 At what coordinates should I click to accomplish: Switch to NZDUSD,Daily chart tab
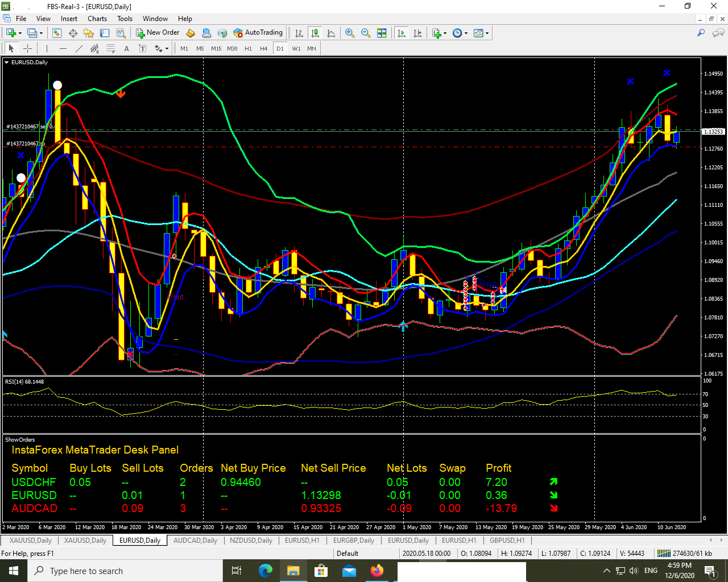pos(251,541)
